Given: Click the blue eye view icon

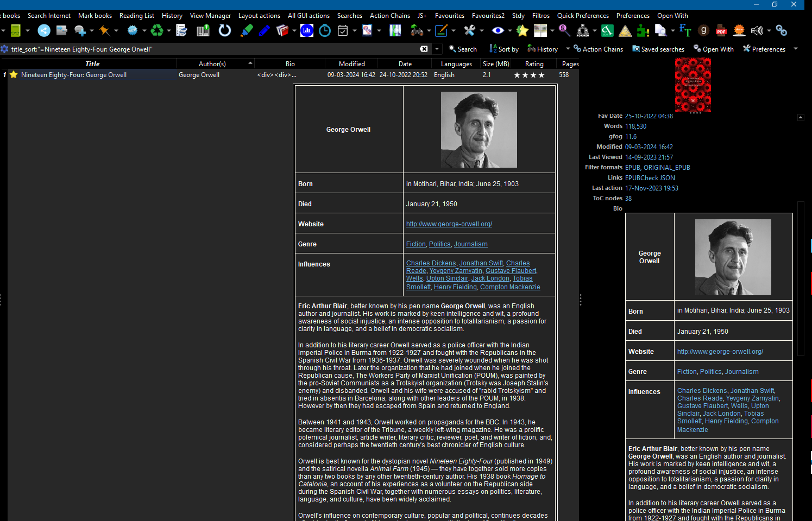Looking at the screenshot, I should 498,31.
